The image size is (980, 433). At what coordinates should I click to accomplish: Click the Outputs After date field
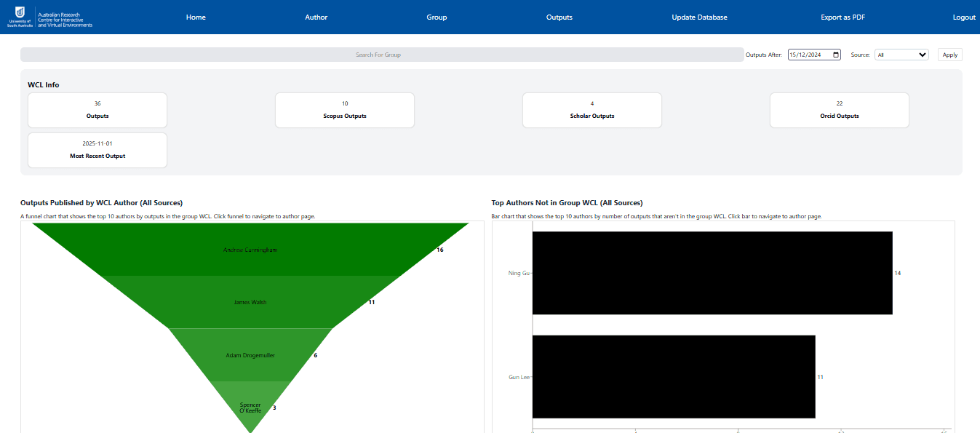(809, 55)
